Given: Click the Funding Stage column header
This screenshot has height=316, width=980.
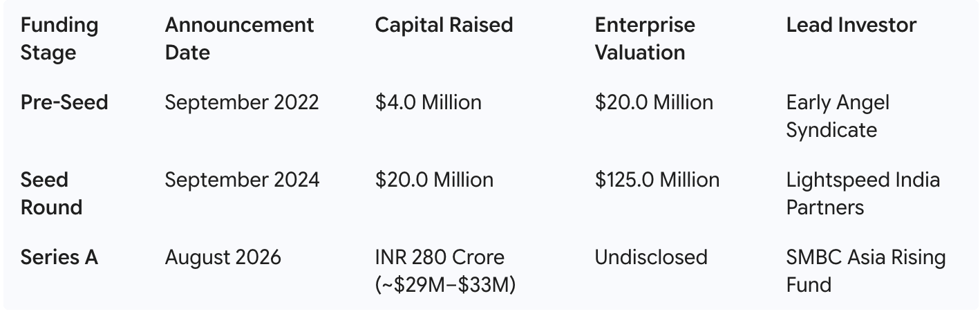Looking at the screenshot, I should (x=59, y=39).
